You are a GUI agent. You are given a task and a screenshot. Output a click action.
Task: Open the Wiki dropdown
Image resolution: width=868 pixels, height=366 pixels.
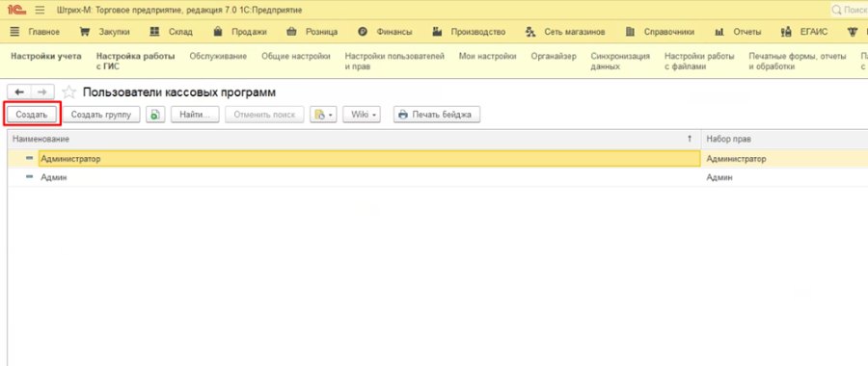(x=362, y=115)
